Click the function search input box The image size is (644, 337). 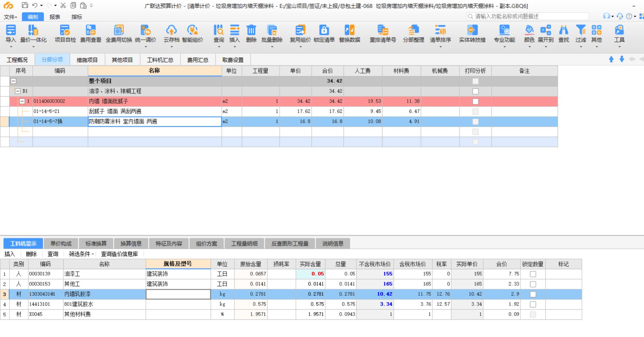point(527,17)
